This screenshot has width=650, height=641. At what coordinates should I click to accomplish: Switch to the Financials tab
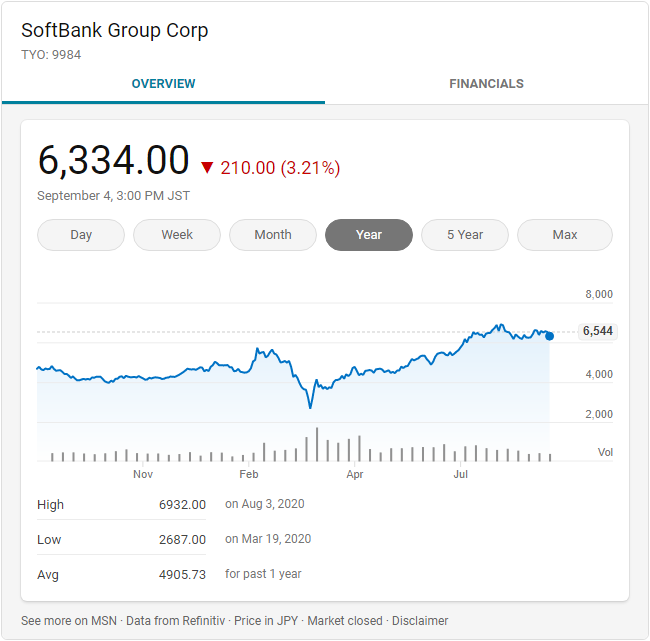(x=486, y=84)
